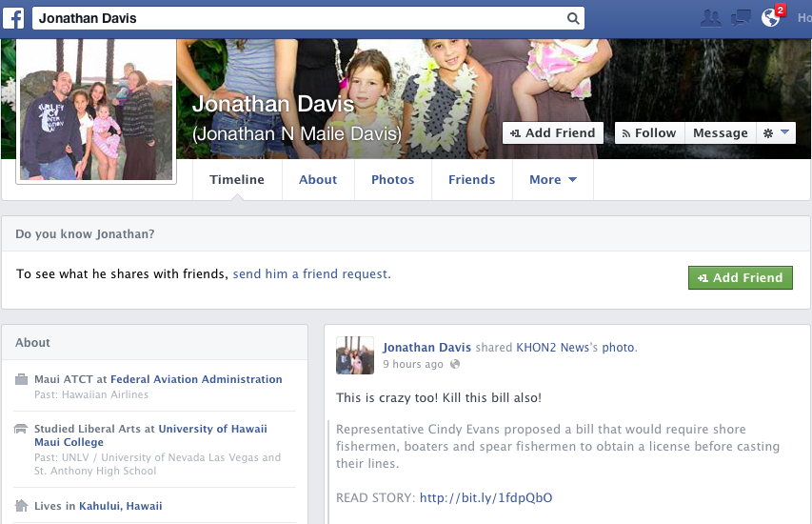This screenshot has width=812, height=524.
Task: Click the Message button
Action: click(x=720, y=133)
